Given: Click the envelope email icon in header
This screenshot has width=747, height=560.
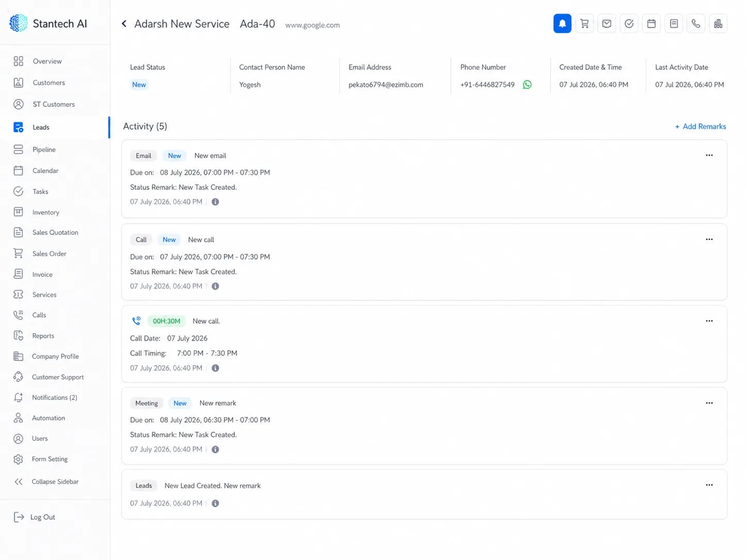Looking at the screenshot, I should point(607,24).
